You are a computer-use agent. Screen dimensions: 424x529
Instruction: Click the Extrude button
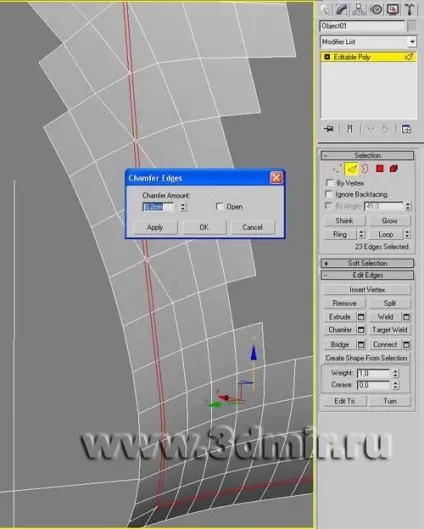[x=340, y=317]
